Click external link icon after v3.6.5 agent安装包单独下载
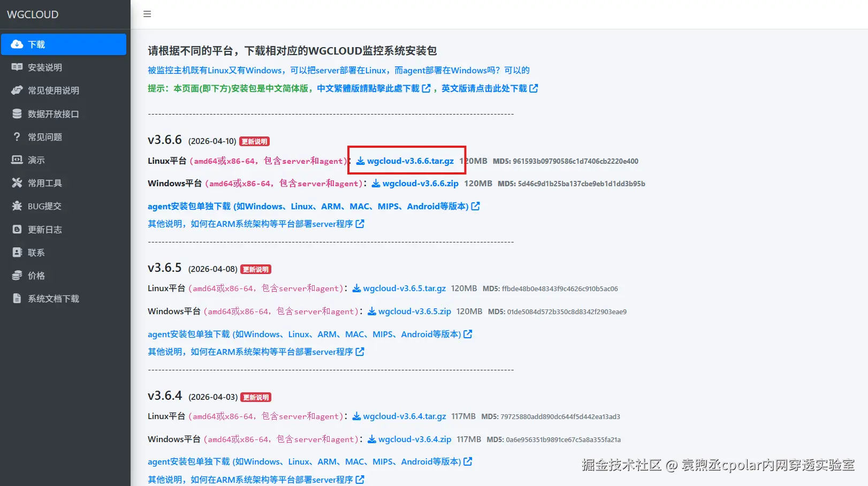The image size is (868, 486). pos(468,334)
